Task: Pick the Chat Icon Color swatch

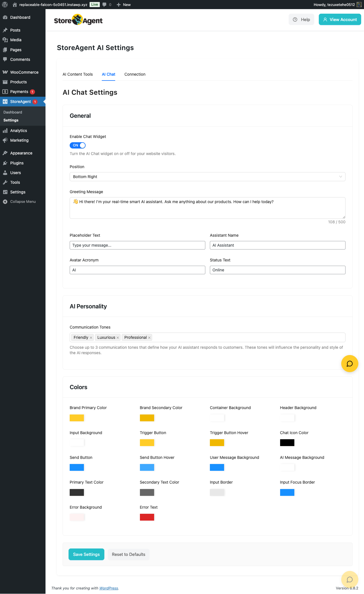Action: click(x=287, y=443)
